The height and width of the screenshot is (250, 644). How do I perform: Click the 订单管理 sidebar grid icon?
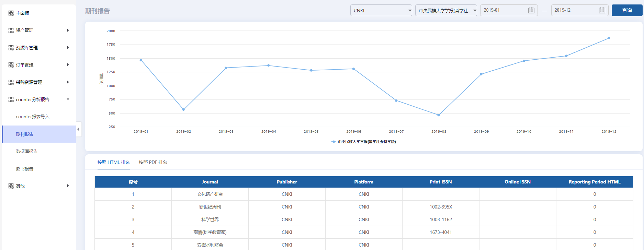(11, 65)
